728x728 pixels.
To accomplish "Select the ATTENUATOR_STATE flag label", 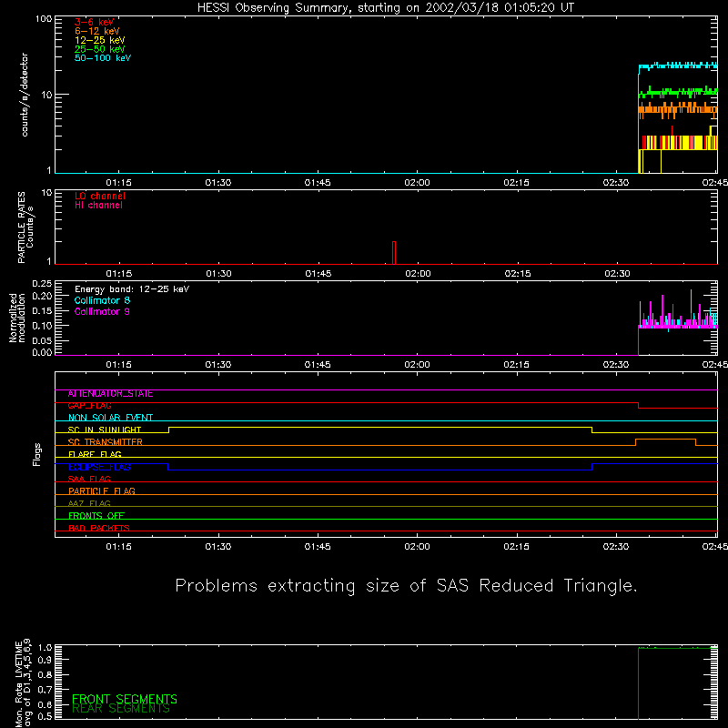I will coord(110,394).
